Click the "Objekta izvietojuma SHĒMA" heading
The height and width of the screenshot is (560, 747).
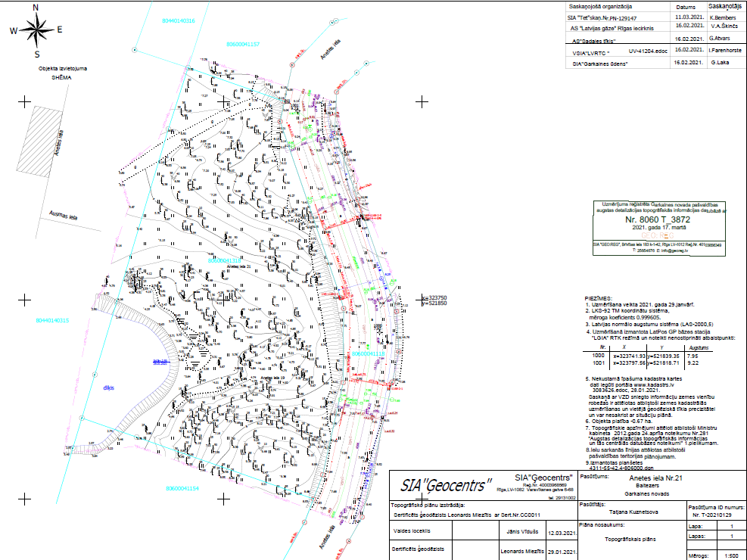[x=64, y=73]
